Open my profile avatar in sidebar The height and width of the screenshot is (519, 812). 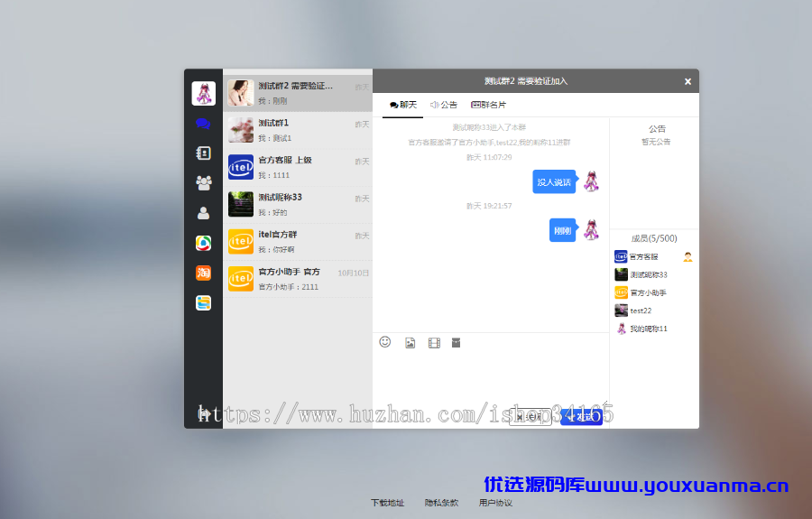204,93
